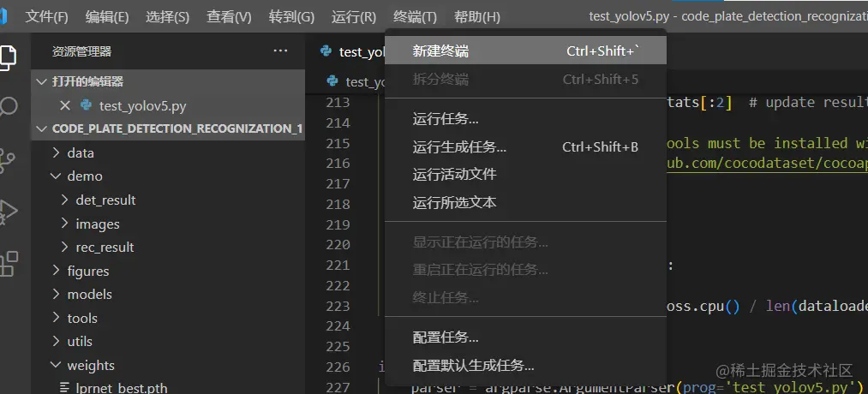Image resolution: width=868 pixels, height=394 pixels.
Task: Close the 终端(T) menu
Action: point(416,17)
